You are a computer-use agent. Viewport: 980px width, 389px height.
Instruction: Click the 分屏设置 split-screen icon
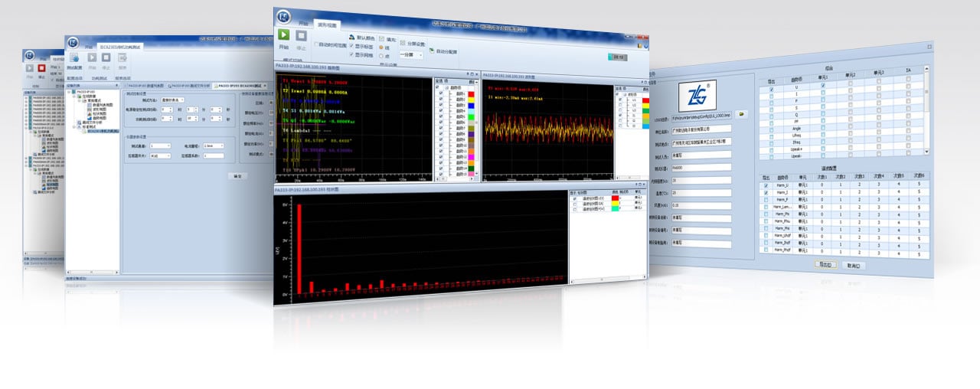click(403, 44)
